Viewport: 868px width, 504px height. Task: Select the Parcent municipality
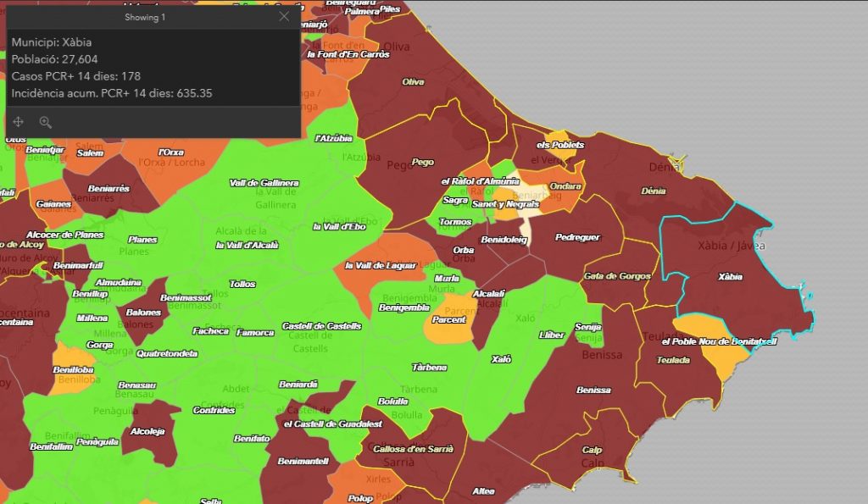coord(448,320)
